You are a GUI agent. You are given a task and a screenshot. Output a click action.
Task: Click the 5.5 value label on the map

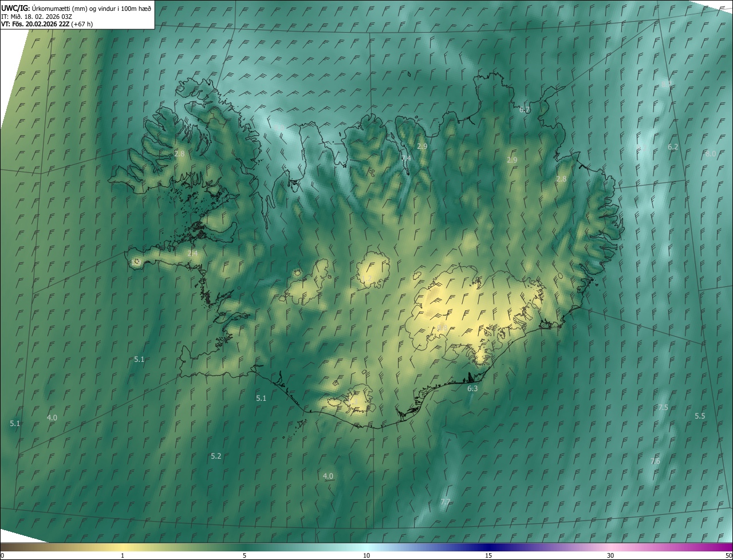click(700, 416)
